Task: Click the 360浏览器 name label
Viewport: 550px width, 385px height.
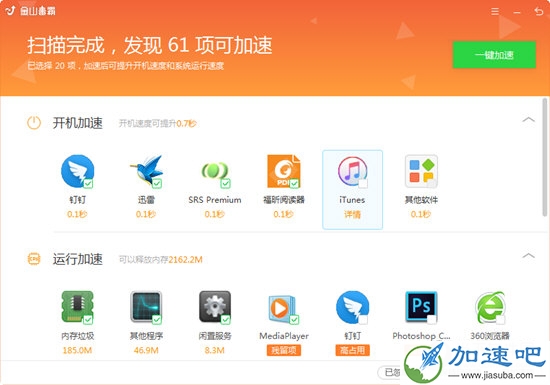Action: point(490,336)
